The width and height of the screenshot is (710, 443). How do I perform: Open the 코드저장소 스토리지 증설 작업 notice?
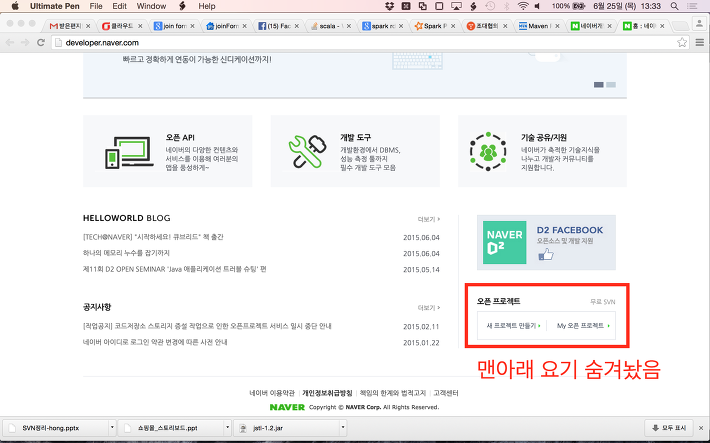coord(207,326)
